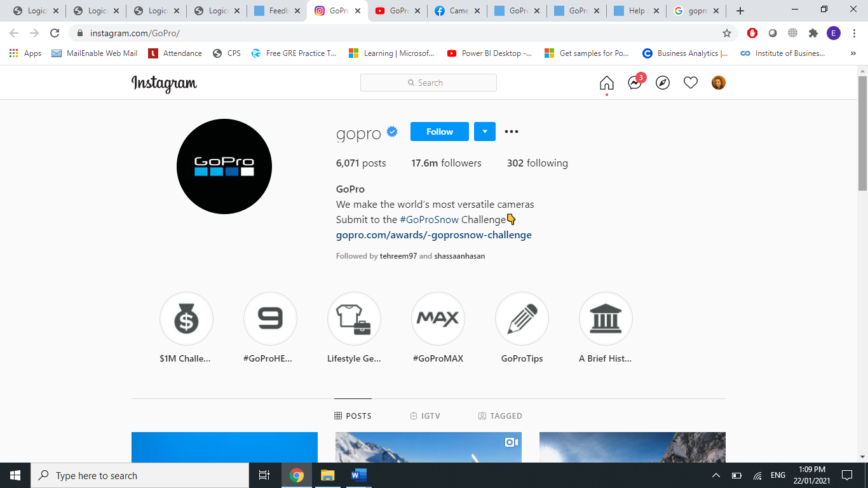Open the Chrome profile 'E' avatar
Viewport: 868px width, 488px height.
click(834, 33)
